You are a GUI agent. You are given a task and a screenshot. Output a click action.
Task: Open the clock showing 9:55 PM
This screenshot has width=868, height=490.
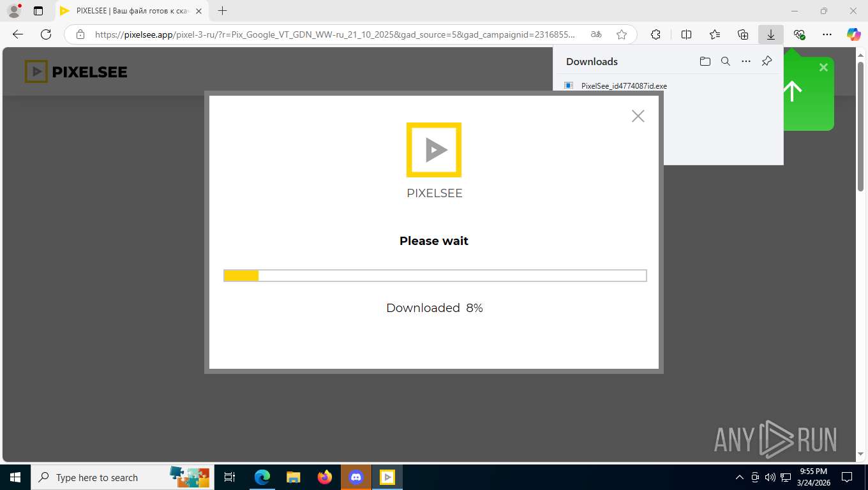pyautogui.click(x=813, y=477)
